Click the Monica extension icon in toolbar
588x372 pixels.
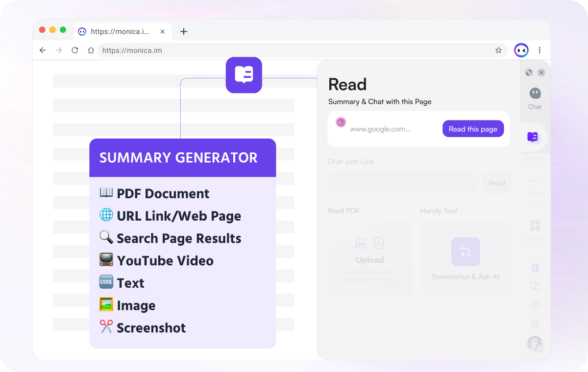click(x=521, y=50)
